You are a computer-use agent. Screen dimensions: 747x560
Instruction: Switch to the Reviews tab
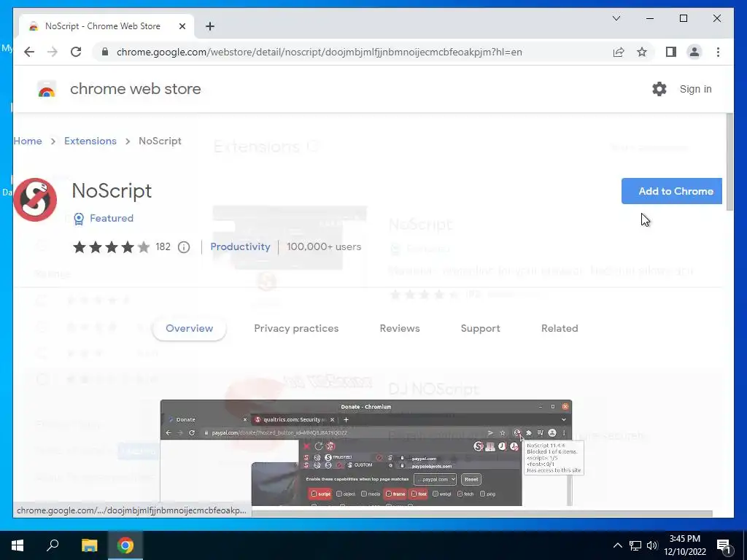pyautogui.click(x=400, y=328)
